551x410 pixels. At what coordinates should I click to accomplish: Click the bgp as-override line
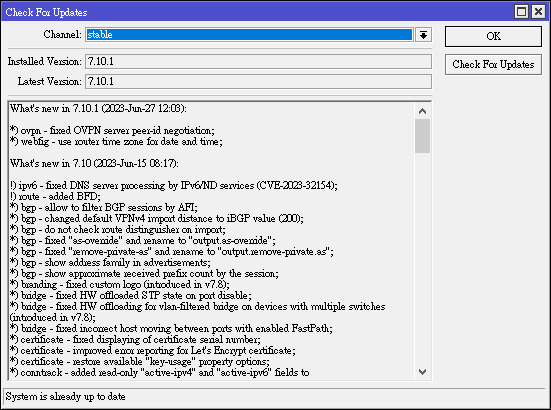pos(143,241)
